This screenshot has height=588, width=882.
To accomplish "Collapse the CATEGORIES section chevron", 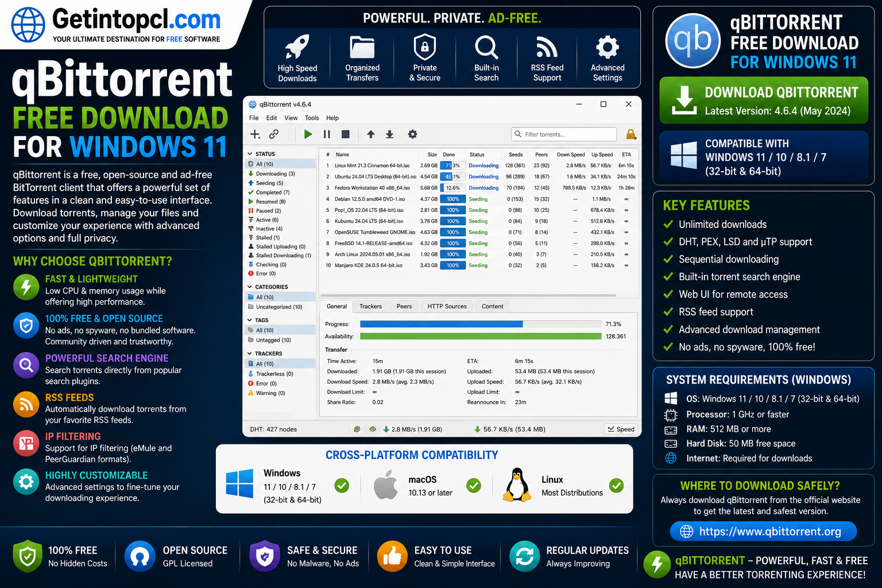I will pyautogui.click(x=250, y=287).
